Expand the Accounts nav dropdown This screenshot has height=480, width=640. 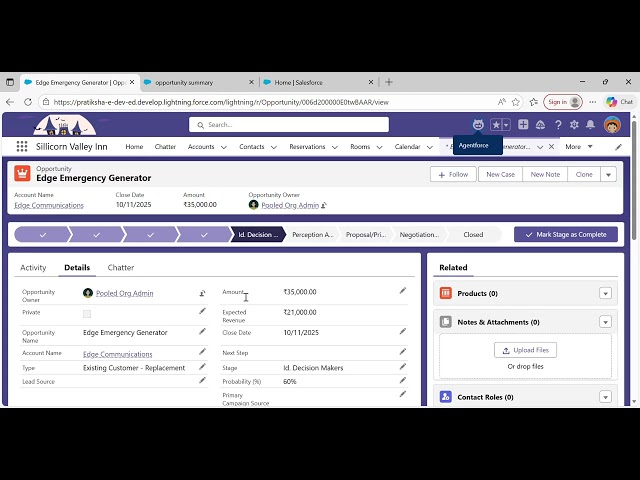click(x=224, y=147)
